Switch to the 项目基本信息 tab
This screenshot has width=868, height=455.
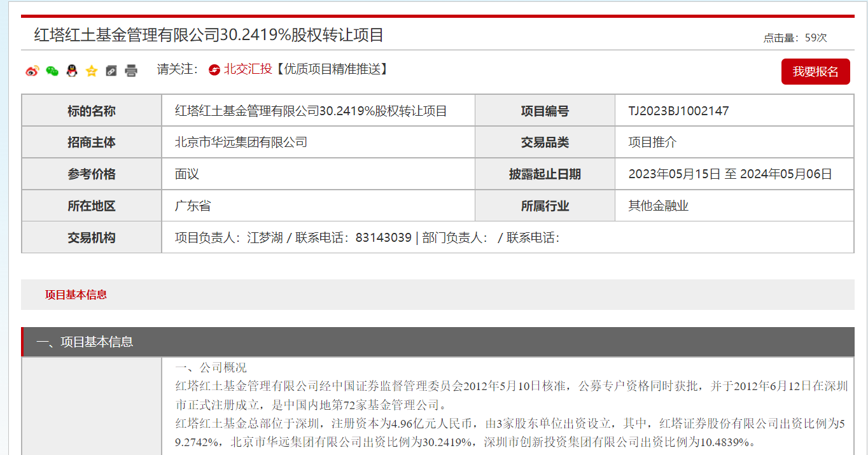[76, 295]
